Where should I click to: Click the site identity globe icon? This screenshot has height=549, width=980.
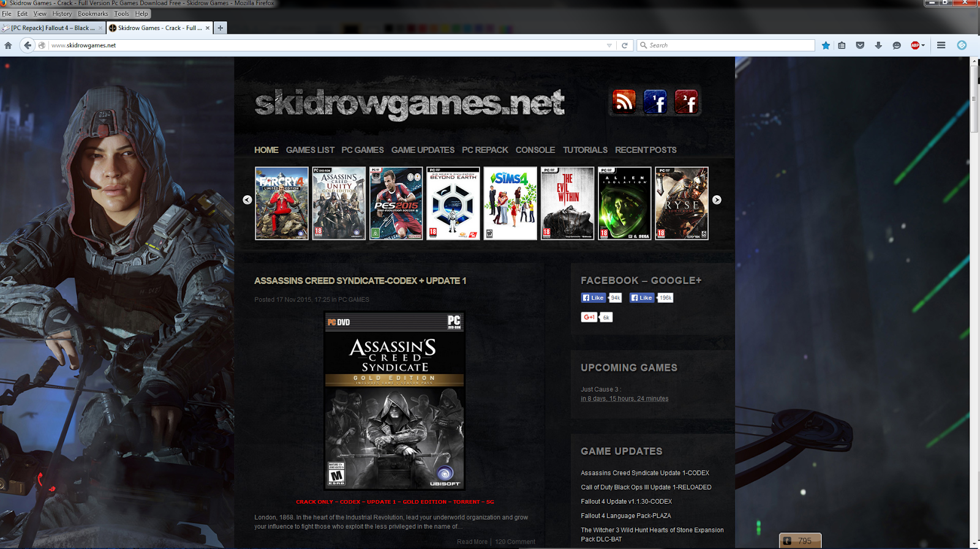click(42, 45)
